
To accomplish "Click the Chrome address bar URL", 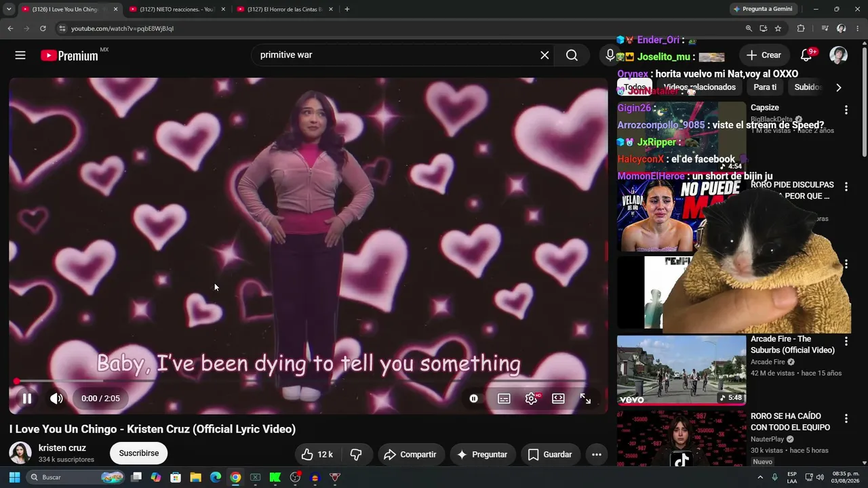I will coord(122,28).
